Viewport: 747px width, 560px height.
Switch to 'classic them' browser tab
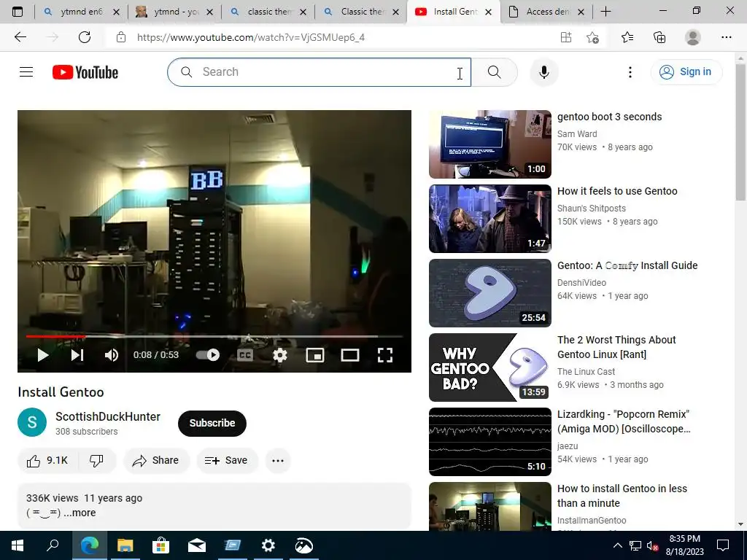pos(268,12)
